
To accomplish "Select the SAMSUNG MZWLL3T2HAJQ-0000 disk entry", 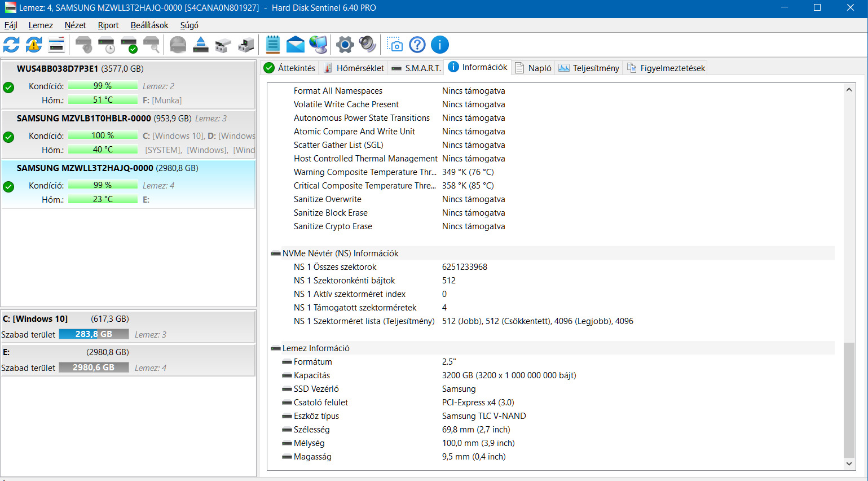I will point(129,184).
